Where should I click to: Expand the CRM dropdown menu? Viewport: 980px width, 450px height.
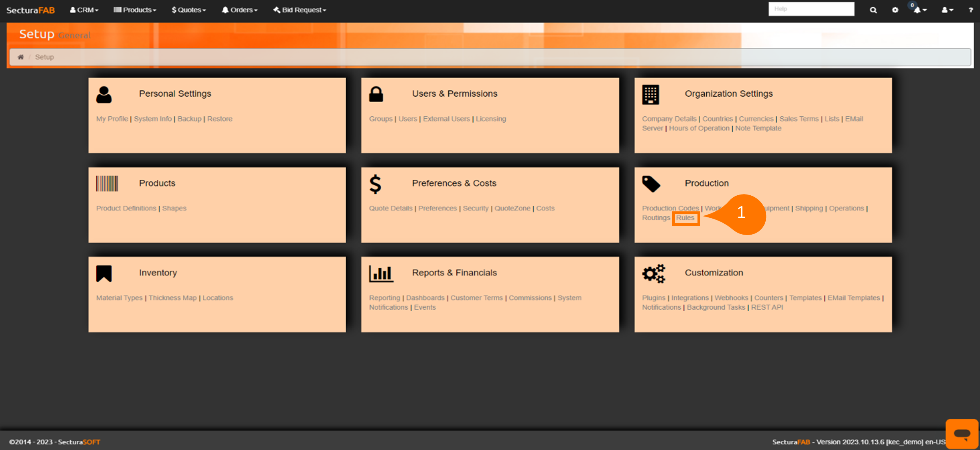pyautogui.click(x=84, y=10)
